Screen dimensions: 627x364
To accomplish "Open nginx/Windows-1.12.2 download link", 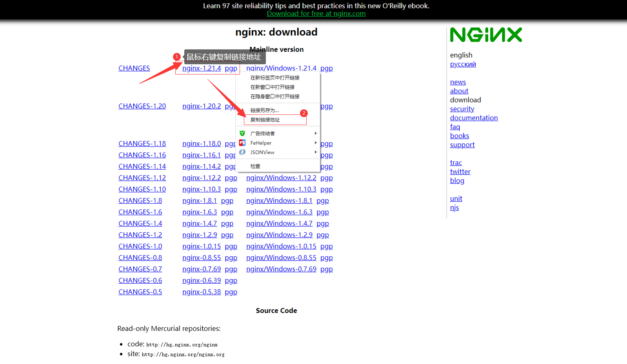I will [281, 178].
